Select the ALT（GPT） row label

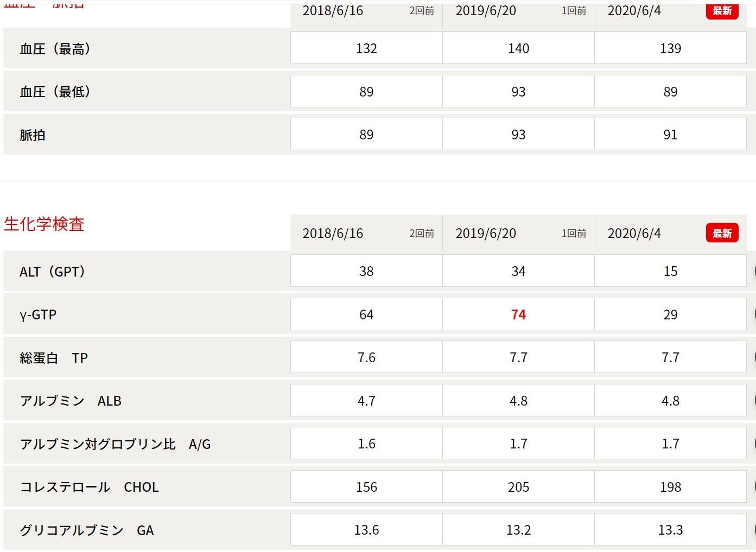point(52,271)
